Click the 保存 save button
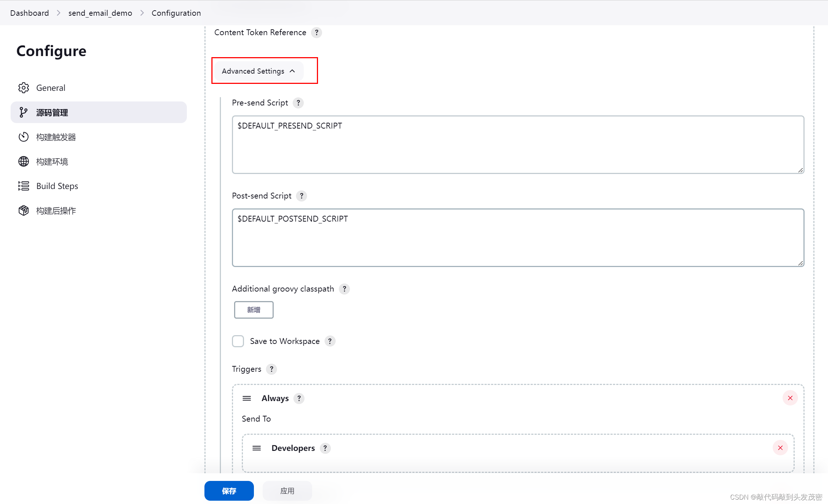The width and height of the screenshot is (828, 504). pyautogui.click(x=229, y=491)
